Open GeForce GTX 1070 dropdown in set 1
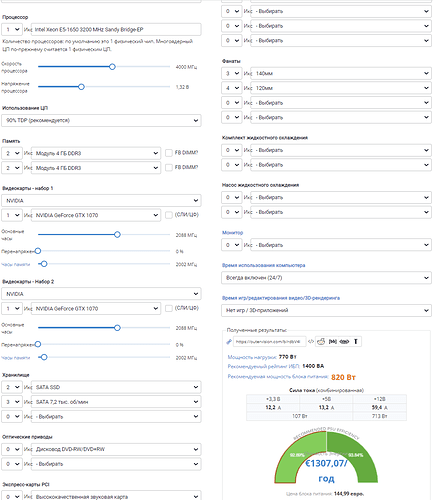The image size is (433, 500). [96, 215]
